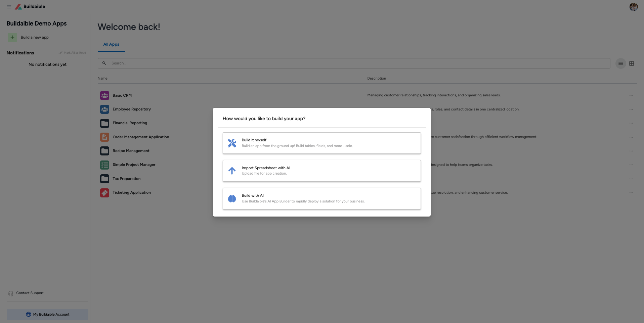Open My Buildaible Account
Viewport: 644px width, 323px height.
pos(47,314)
